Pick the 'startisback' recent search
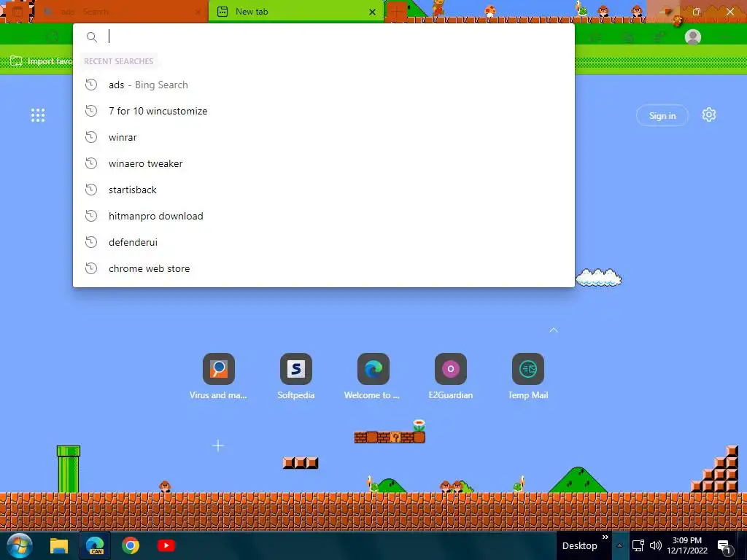The image size is (747, 560). coord(323,190)
